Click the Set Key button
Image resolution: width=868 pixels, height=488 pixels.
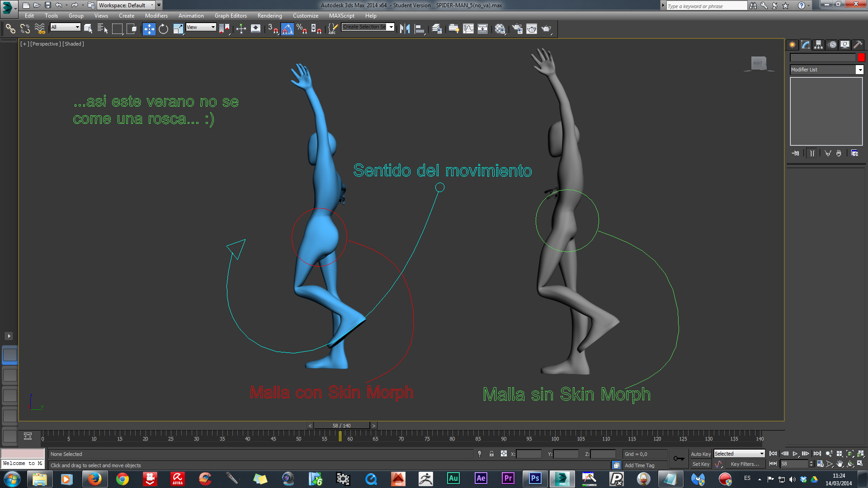click(700, 464)
